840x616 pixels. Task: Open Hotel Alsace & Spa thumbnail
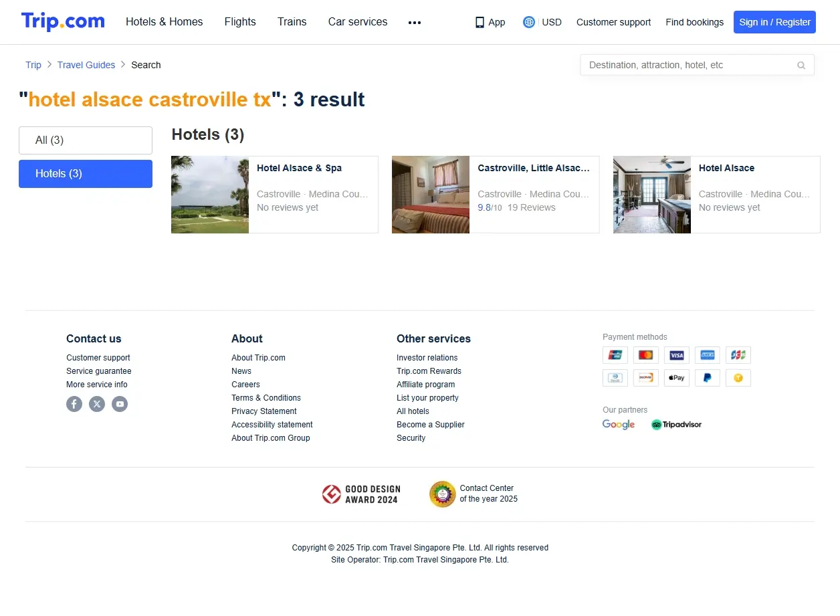point(210,195)
